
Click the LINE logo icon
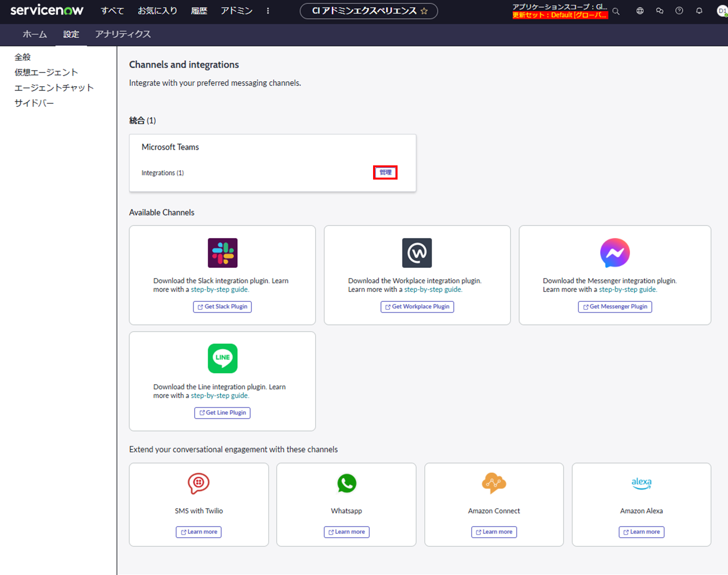pos(223,358)
